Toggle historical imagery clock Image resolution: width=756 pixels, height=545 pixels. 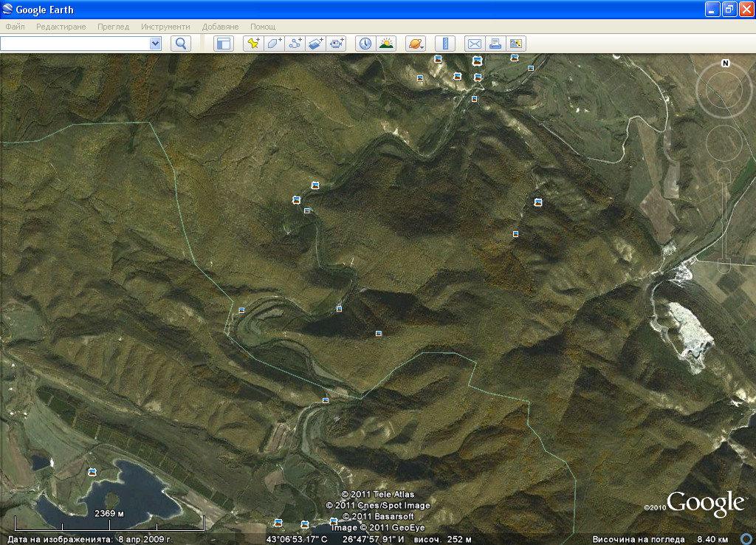tap(365, 44)
